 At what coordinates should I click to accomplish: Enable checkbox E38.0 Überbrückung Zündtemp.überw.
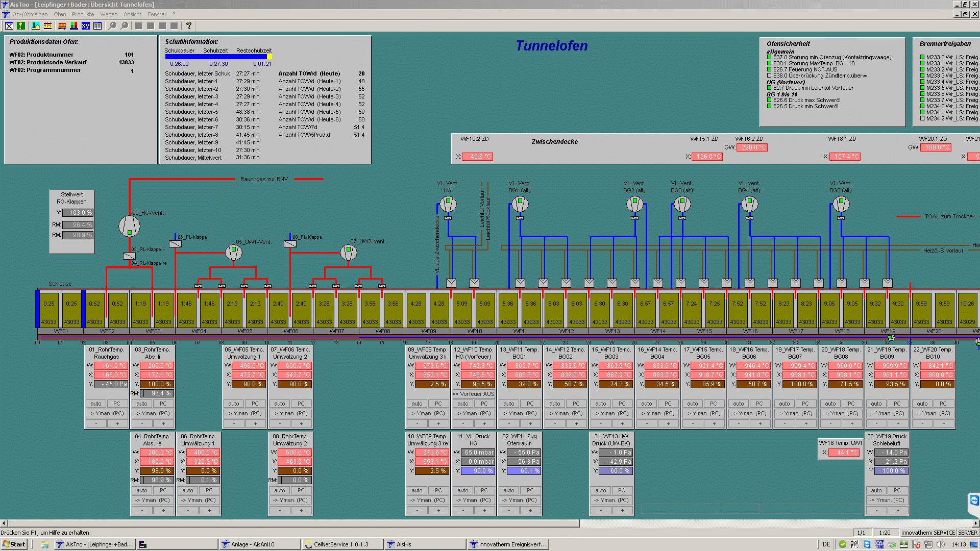coord(769,75)
